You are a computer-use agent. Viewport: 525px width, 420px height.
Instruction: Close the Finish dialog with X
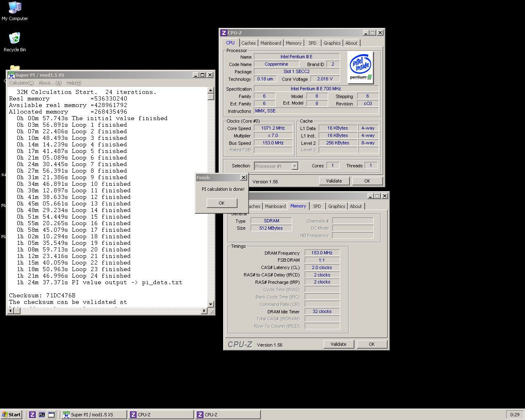(244, 178)
